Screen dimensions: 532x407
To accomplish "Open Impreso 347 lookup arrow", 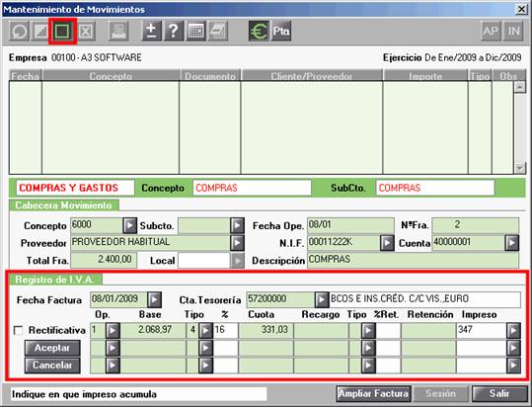I will click(513, 330).
